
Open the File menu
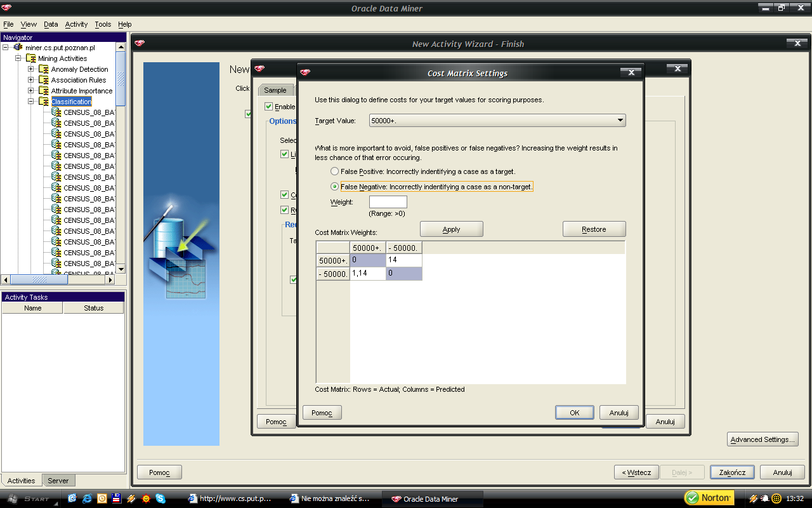(8, 24)
